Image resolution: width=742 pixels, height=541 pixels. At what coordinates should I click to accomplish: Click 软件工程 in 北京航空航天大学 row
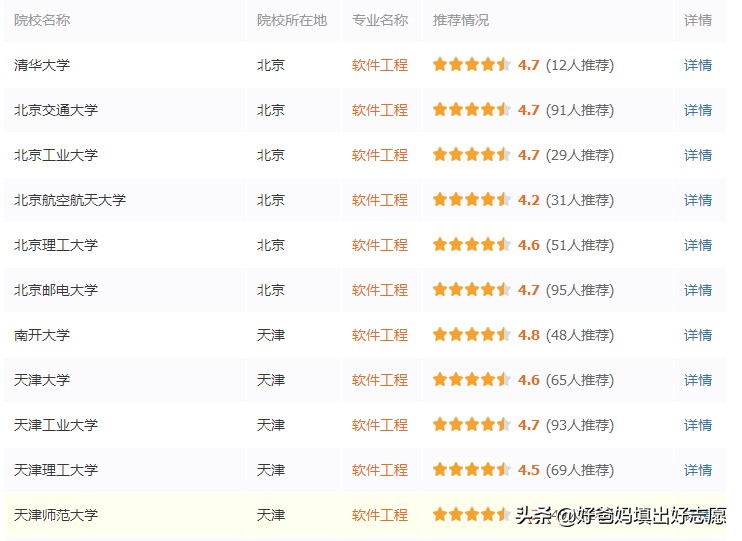[380, 200]
